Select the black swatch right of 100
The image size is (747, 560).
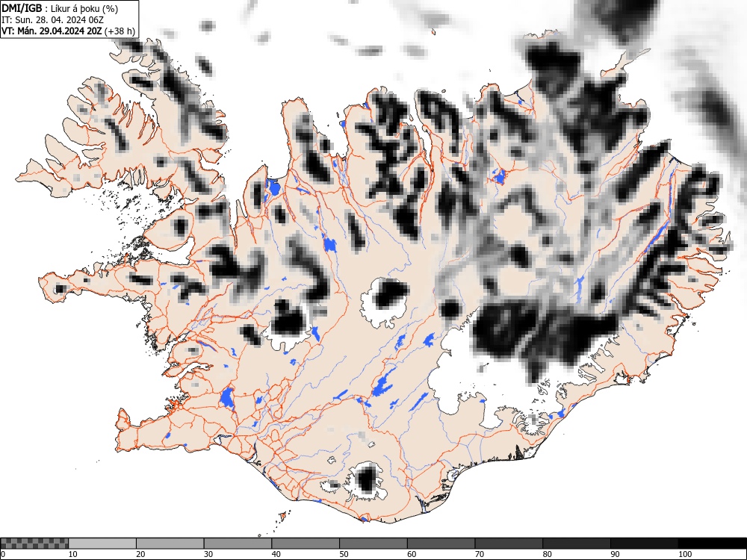(x=712, y=544)
